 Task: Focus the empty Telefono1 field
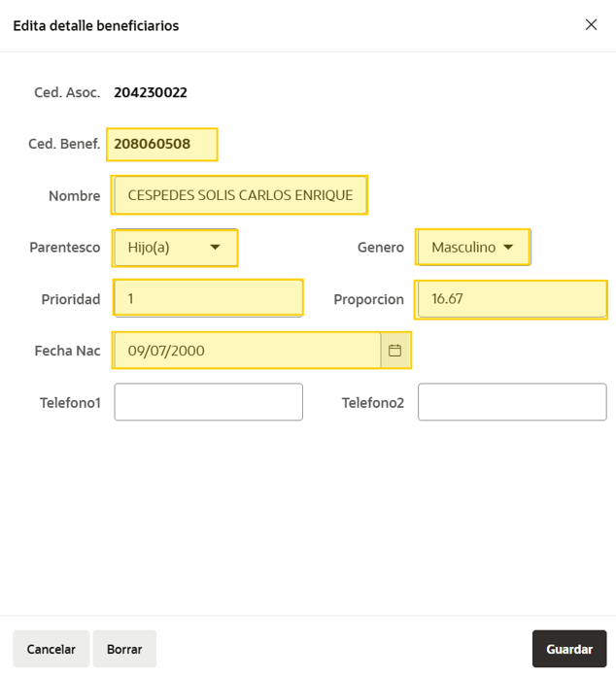pos(208,402)
